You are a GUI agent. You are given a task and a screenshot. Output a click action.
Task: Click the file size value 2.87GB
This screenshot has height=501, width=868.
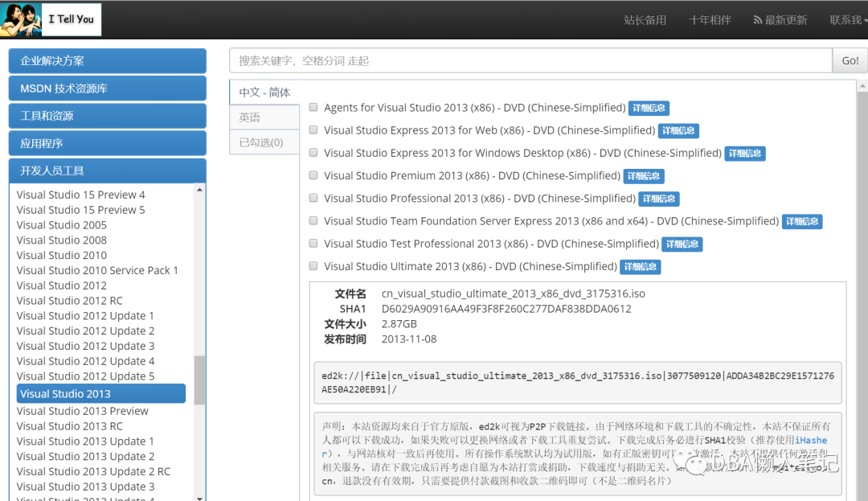pyautogui.click(x=399, y=324)
